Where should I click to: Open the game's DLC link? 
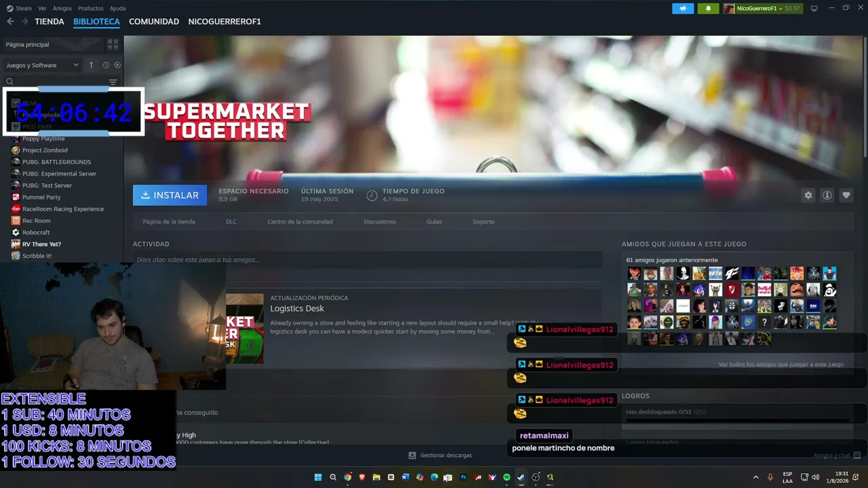click(x=231, y=222)
